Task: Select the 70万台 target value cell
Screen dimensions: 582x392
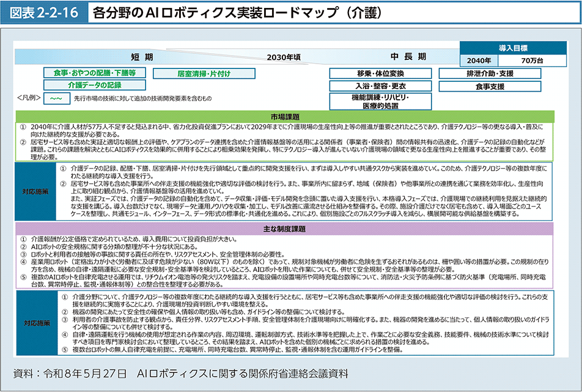Action: pos(532,61)
